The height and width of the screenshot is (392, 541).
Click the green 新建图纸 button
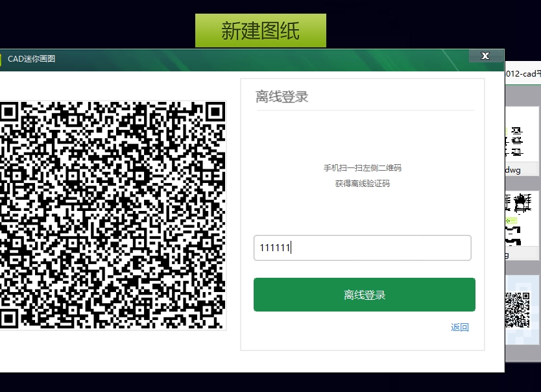[261, 31]
